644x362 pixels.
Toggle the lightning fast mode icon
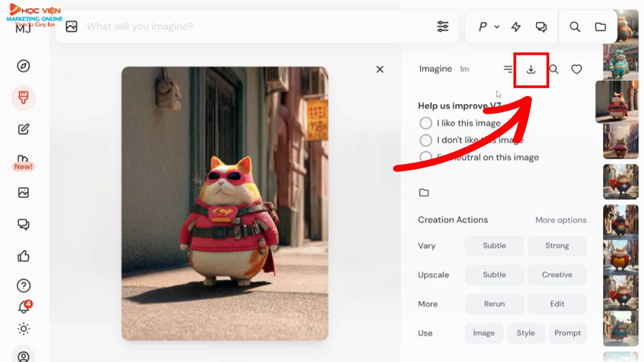(516, 26)
